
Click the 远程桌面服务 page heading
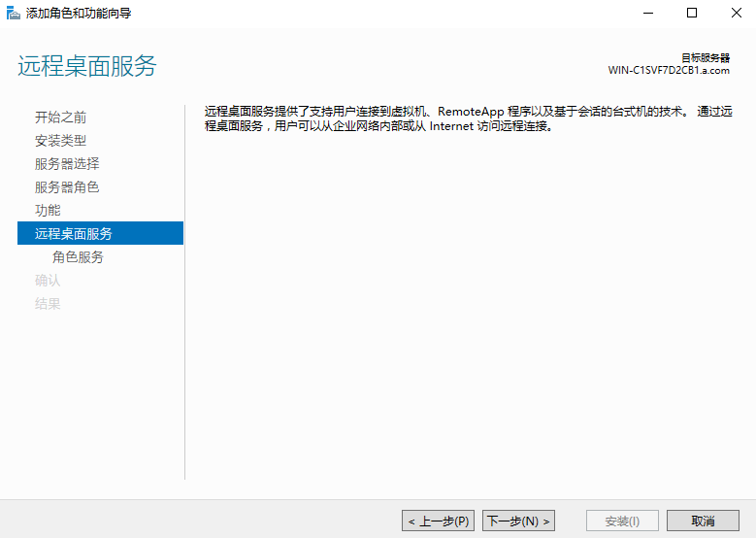pyautogui.click(x=87, y=66)
